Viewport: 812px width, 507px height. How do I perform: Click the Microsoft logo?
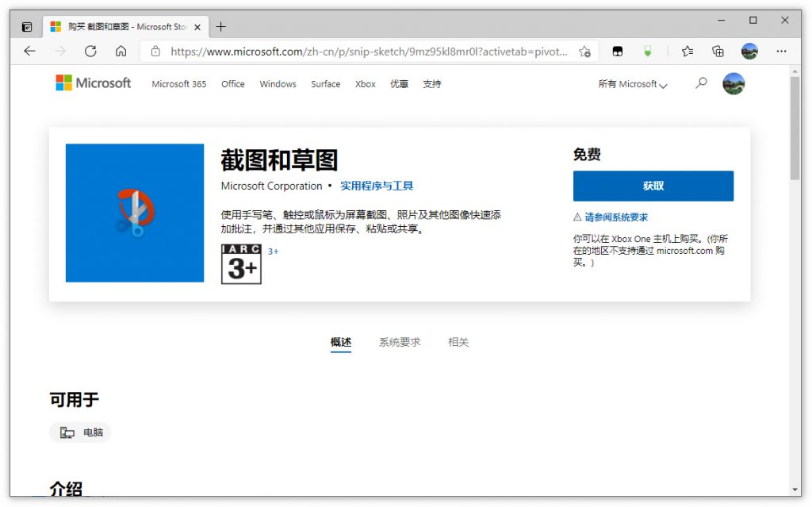93,83
